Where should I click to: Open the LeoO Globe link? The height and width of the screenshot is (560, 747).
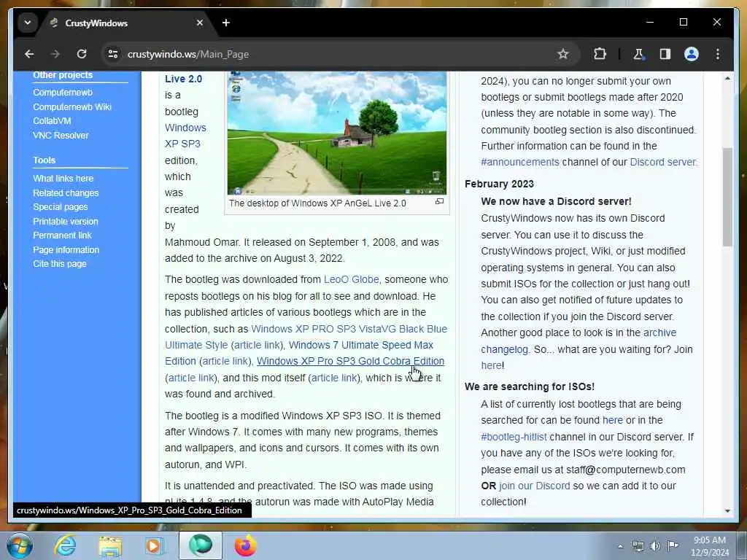pyautogui.click(x=351, y=279)
